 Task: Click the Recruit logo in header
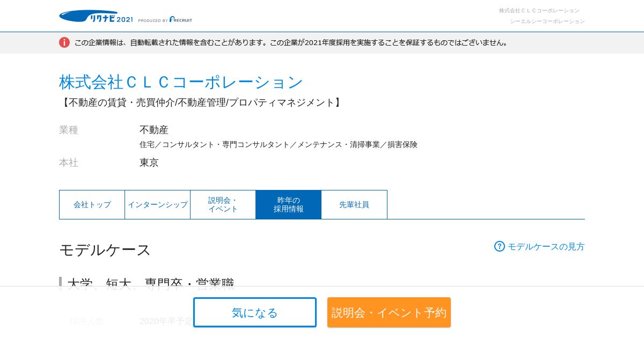tap(180, 19)
